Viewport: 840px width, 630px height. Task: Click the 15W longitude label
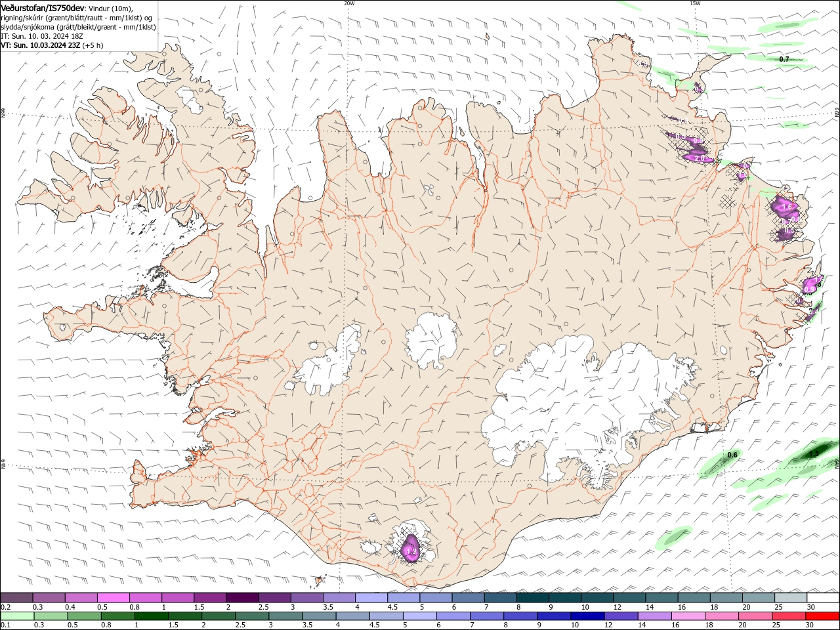(x=695, y=3)
